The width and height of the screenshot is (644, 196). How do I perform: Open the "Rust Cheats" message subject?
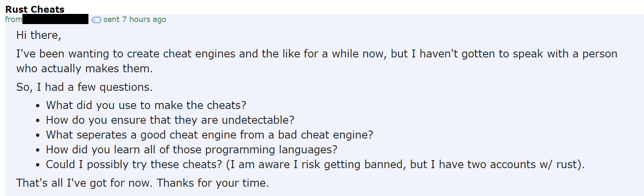35,9
